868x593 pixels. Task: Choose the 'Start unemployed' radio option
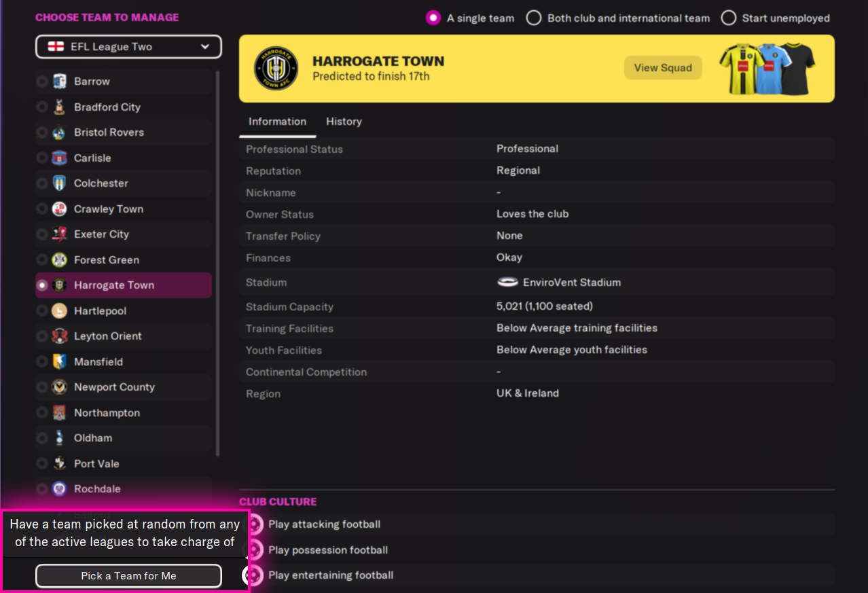[x=729, y=18]
